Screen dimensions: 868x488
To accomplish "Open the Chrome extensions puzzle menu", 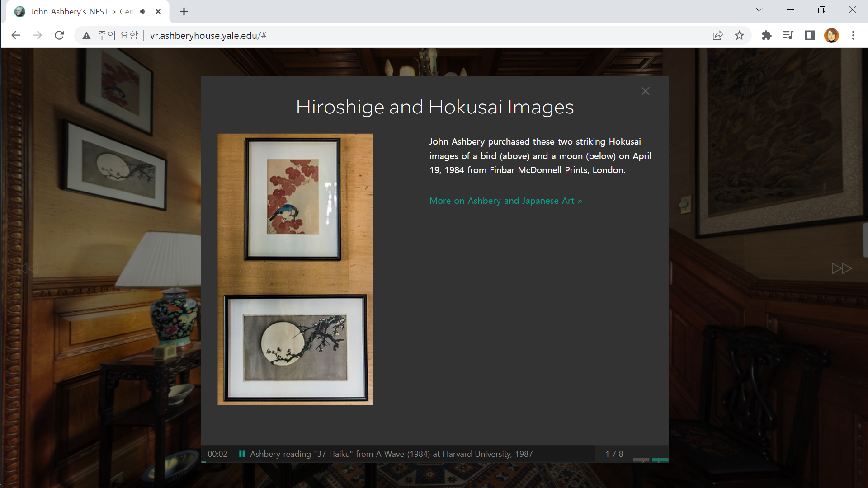I will point(766,35).
